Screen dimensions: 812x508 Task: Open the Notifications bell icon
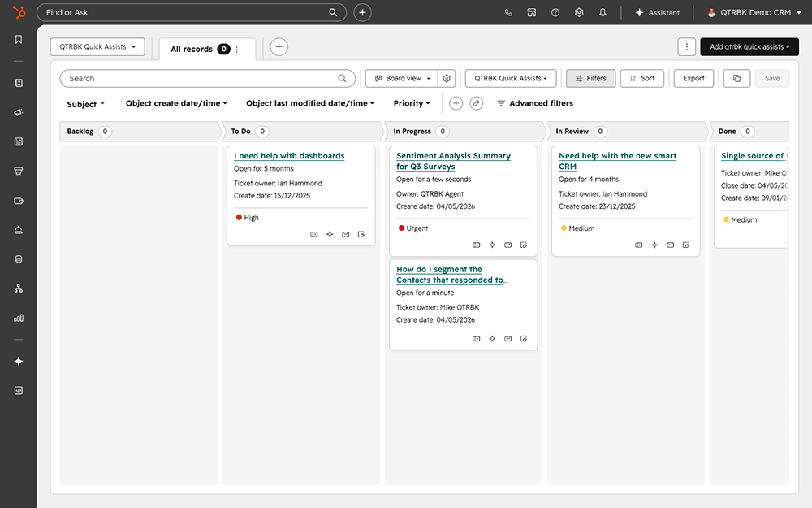pos(603,12)
